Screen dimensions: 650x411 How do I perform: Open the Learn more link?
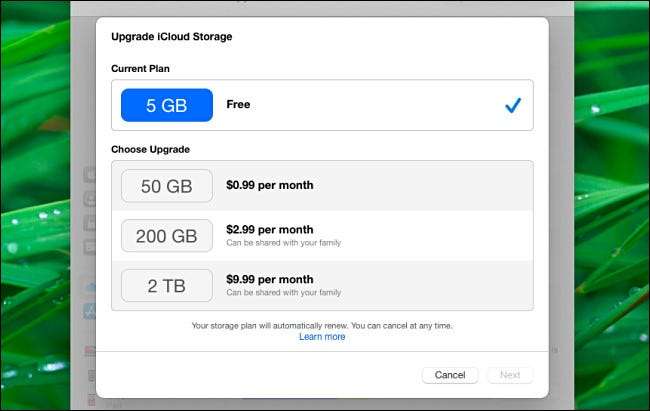(322, 337)
